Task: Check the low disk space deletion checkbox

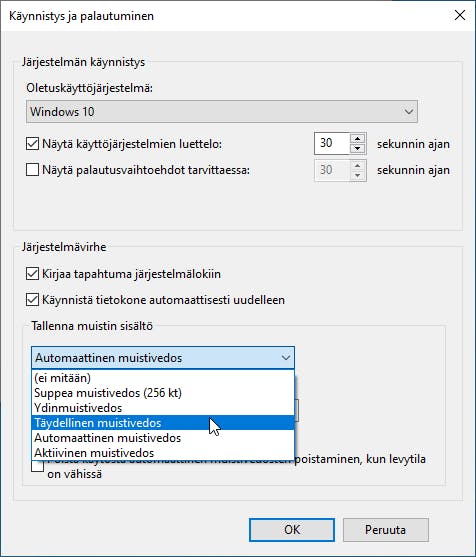Action: (37, 466)
